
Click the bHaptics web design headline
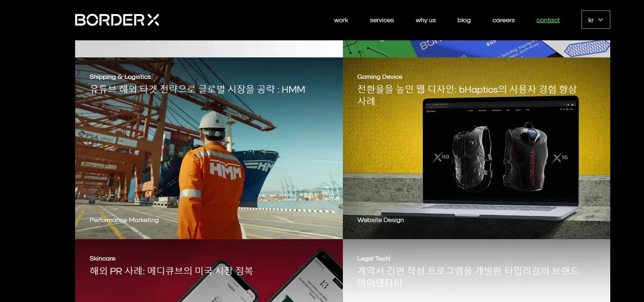point(467,95)
